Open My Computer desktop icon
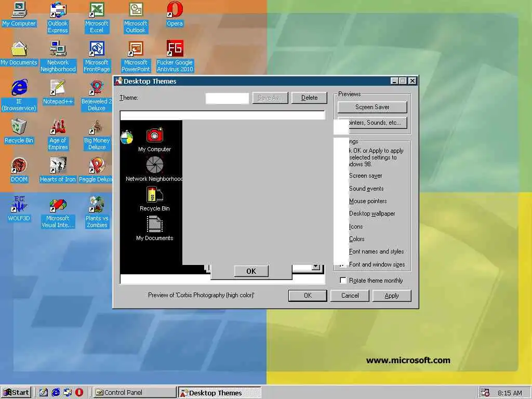532x399 pixels. point(19,15)
